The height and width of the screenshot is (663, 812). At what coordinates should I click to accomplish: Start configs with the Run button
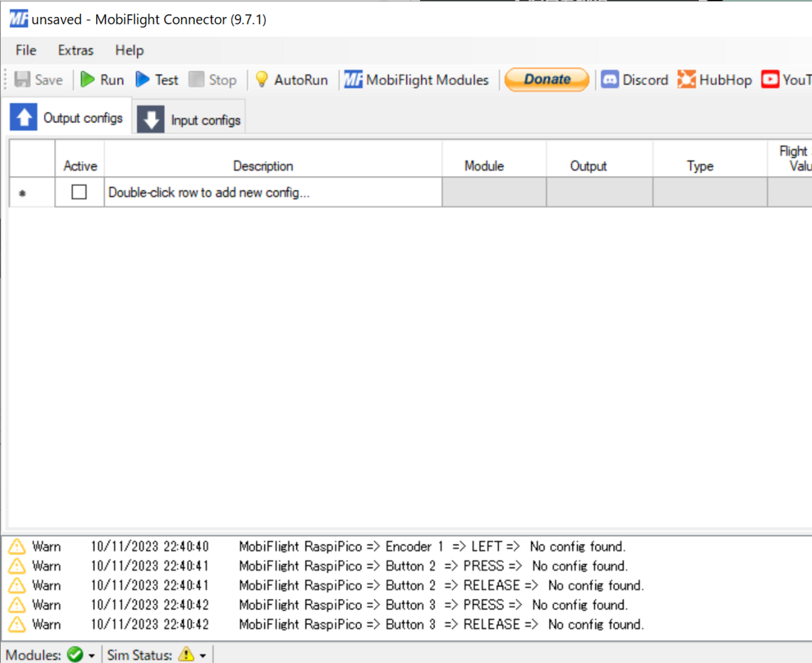click(102, 80)
